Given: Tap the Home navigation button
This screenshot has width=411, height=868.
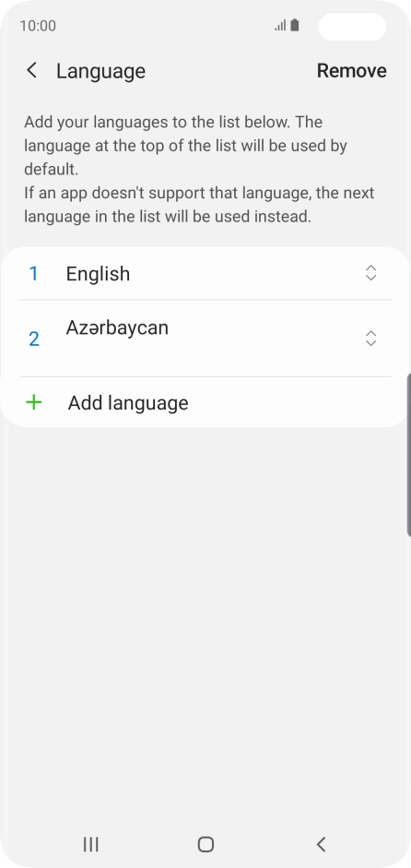Looking at the screenshot, I should (x=205, y=844).
